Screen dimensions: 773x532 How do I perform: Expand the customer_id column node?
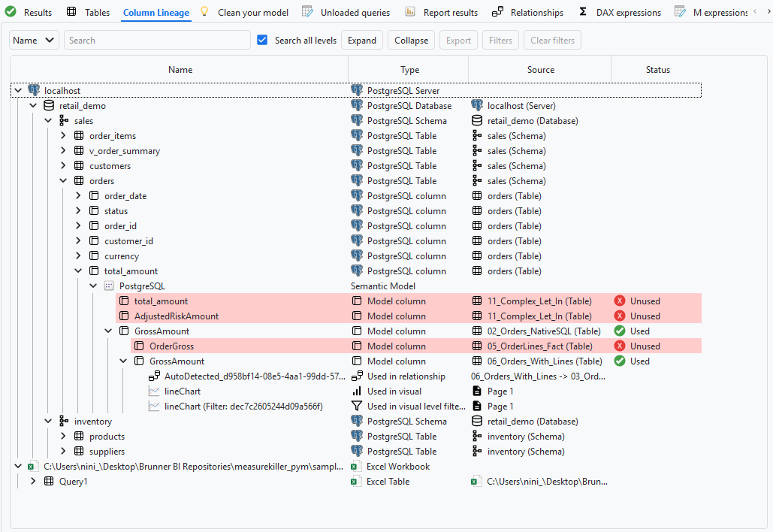pyautogui.click(x=78, y=240)
